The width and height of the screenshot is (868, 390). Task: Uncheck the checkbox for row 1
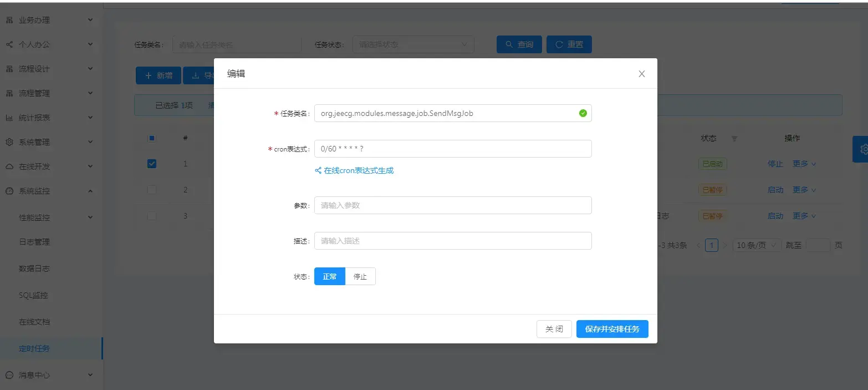coord(152,164)
